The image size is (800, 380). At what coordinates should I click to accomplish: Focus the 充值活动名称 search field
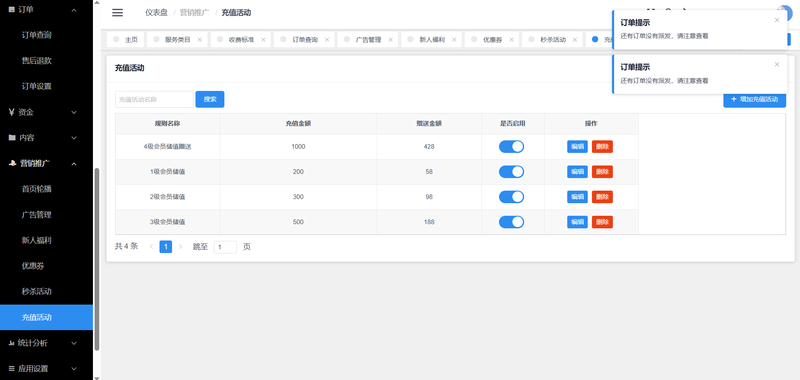tap(154, 99)
